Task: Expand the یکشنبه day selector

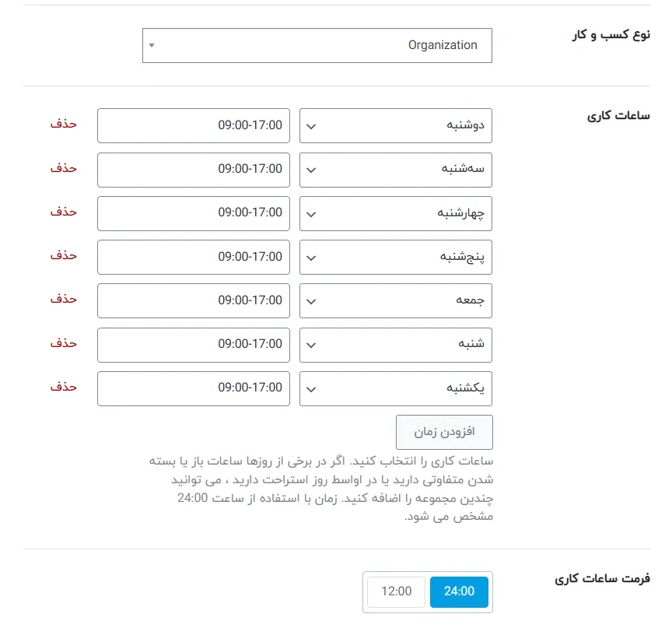Action: tap(395, 388)
